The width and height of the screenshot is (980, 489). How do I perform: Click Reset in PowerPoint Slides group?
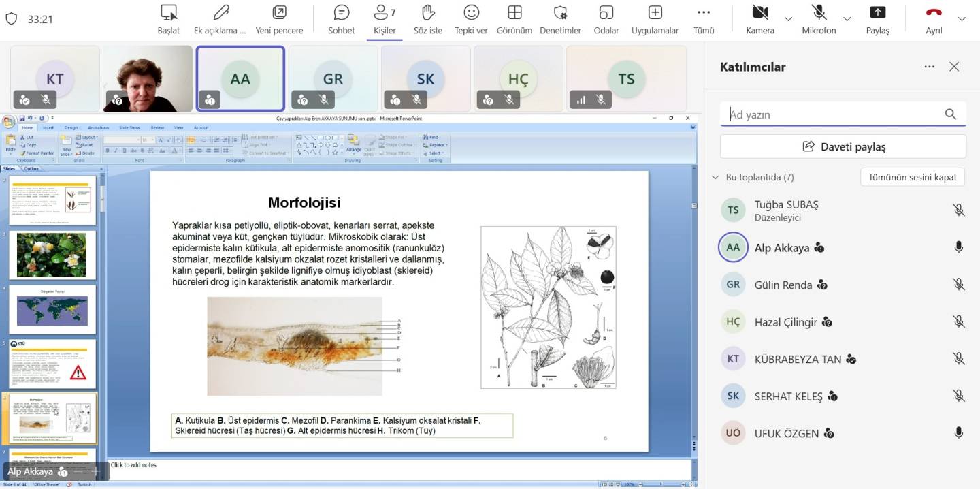point(85,145)
